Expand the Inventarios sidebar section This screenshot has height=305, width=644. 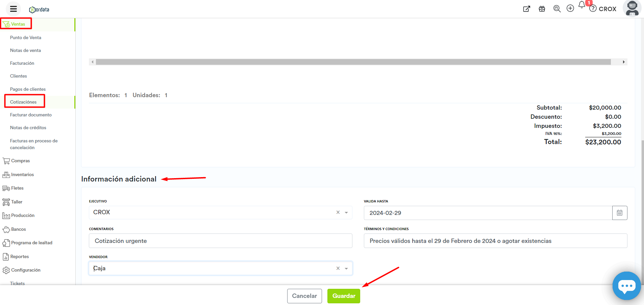[x=22, y=175]
